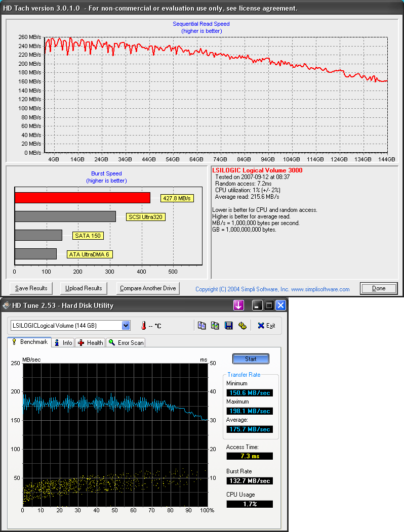Open the LSILOGIC Logical Volume drive dropdown

click(x=126, y=325)
